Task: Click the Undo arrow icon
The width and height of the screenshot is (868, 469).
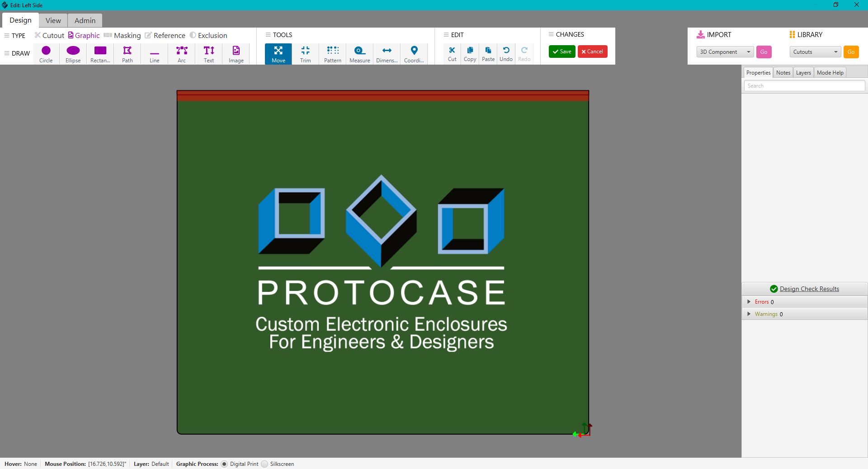Action: tap(506, 50)
